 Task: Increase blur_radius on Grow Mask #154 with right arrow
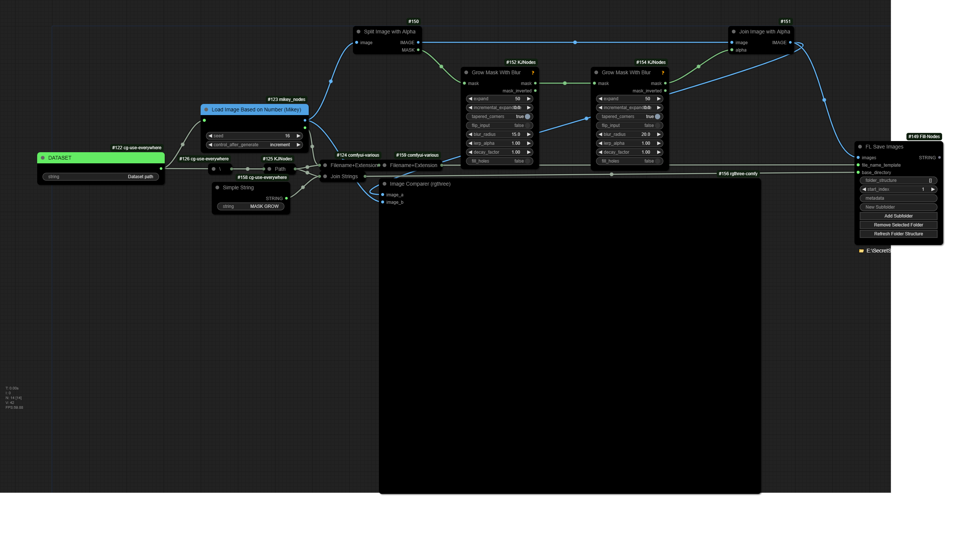click(x=659, y=134)
